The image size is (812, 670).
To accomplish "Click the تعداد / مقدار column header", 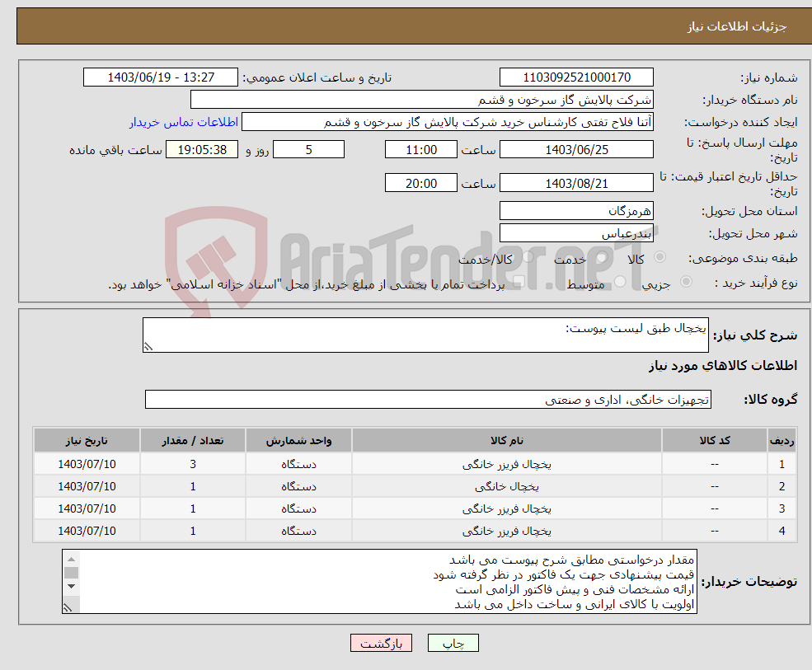I will click(x=193, y=440).
